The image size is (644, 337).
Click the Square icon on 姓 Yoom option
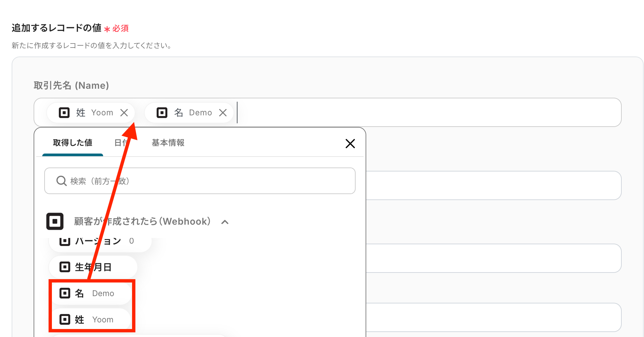[x=65, y=319]
